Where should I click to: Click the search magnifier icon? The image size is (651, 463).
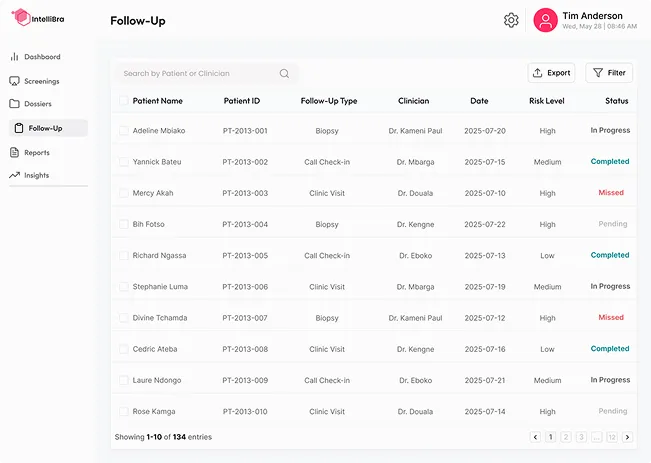click(284, 73)
